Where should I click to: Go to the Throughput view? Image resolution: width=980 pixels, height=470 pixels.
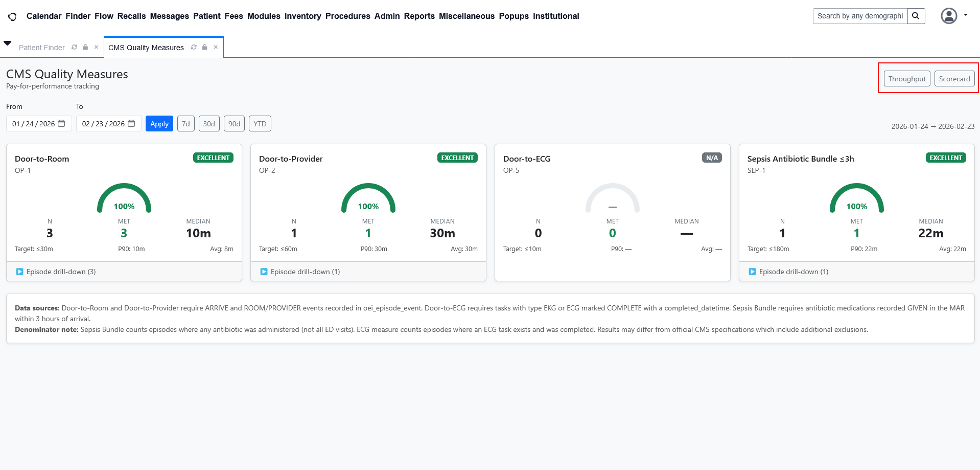click(906, 79)
